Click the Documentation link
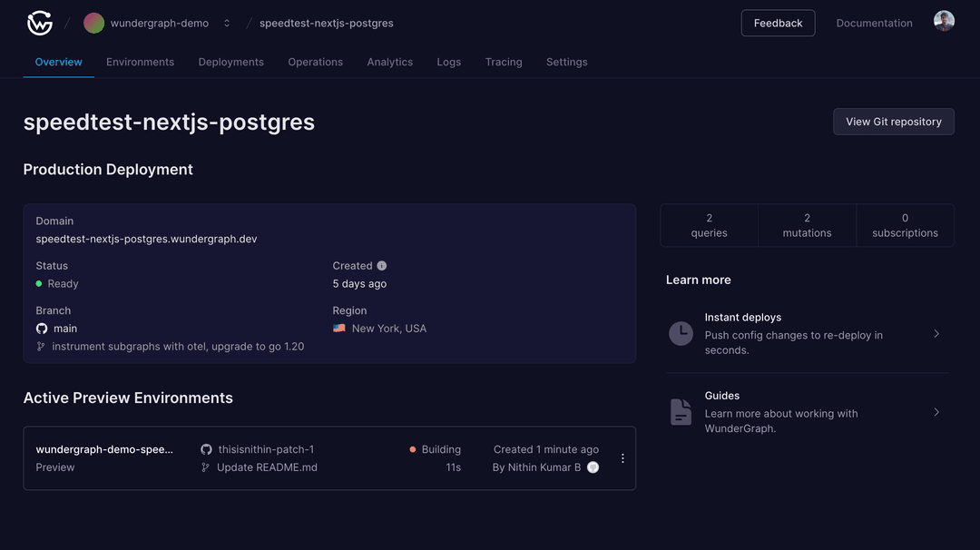 873,23
